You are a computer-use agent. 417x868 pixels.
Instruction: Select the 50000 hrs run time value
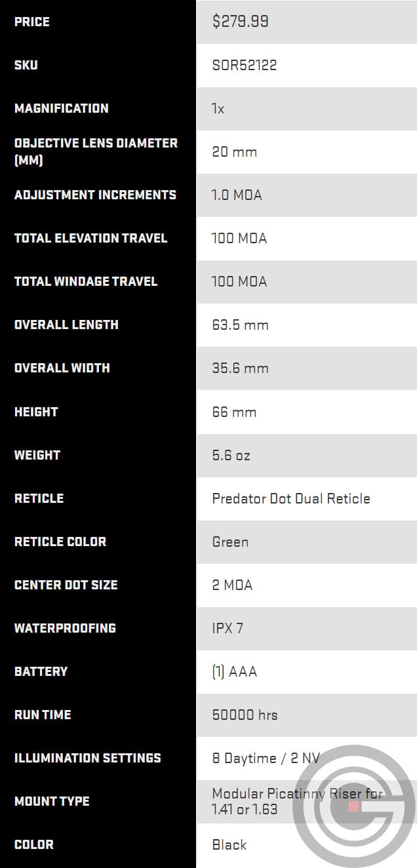pyautogui.click(x=245, y=715)
